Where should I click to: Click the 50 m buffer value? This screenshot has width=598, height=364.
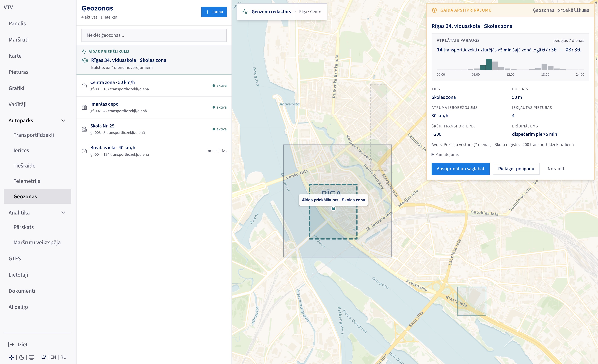click(517, 97)
